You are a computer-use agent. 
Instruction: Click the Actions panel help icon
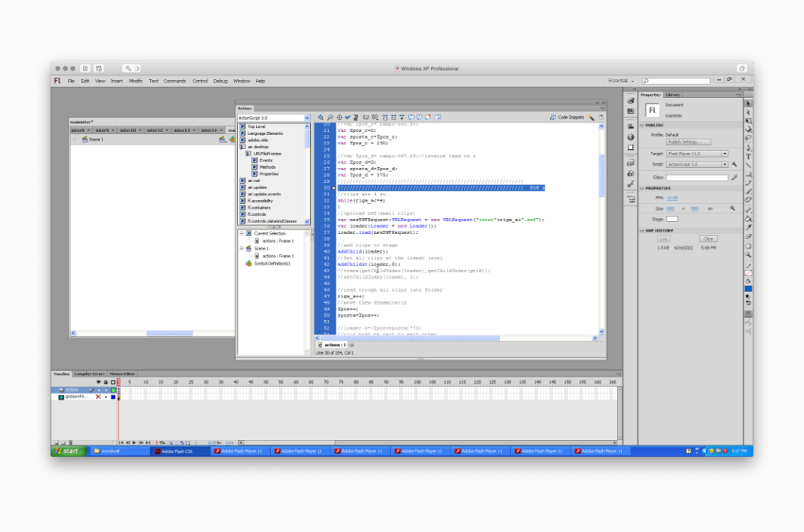pyautogui.click(x=601, y=118)
